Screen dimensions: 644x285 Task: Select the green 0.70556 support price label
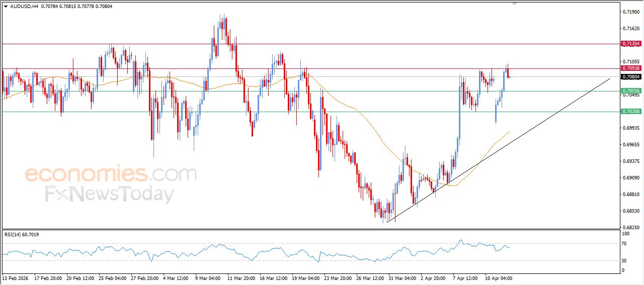pos(631,91)
